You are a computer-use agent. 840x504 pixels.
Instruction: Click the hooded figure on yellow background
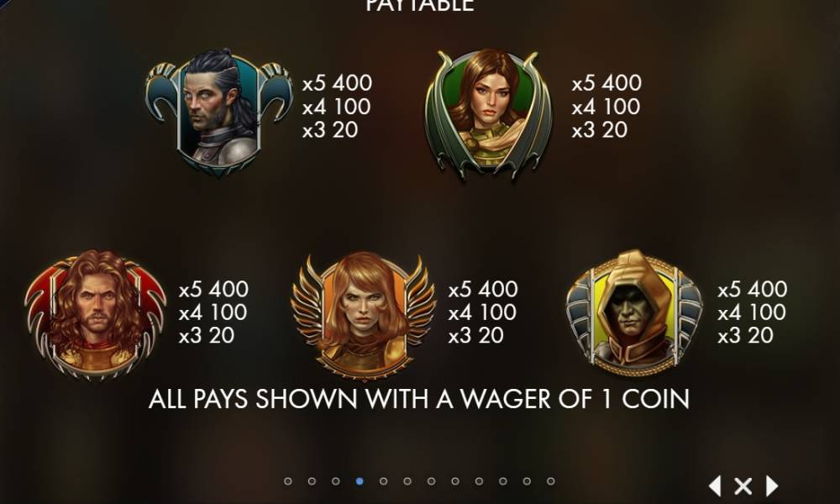(634, 312)
